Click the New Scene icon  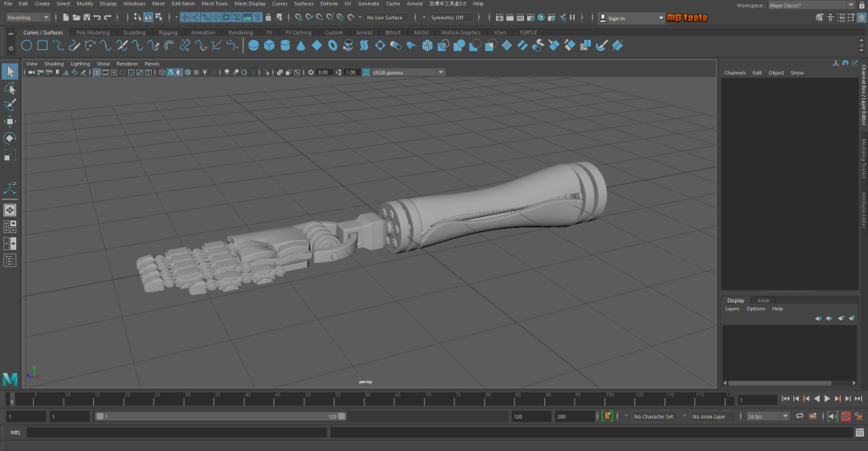click(x=66, y=18)
